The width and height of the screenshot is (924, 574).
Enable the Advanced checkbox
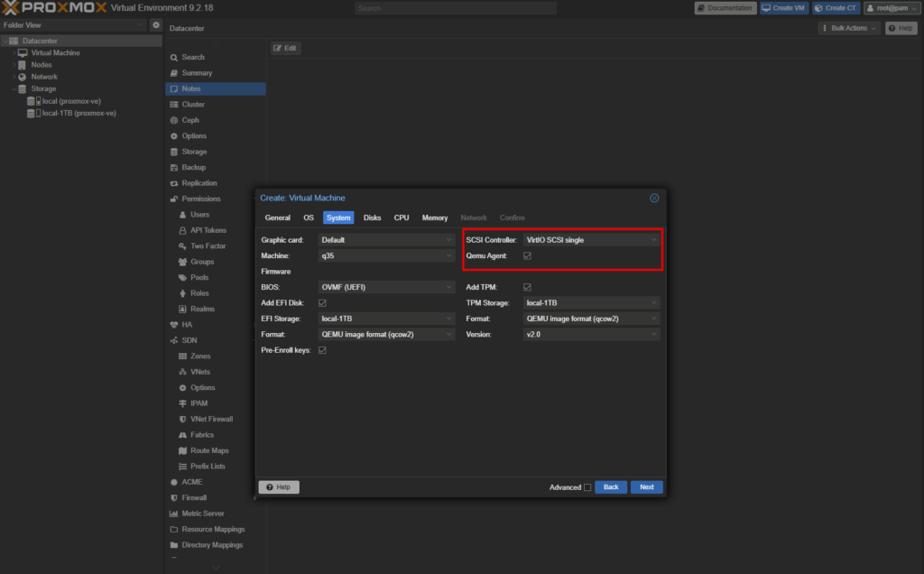(x=587, y=487)
